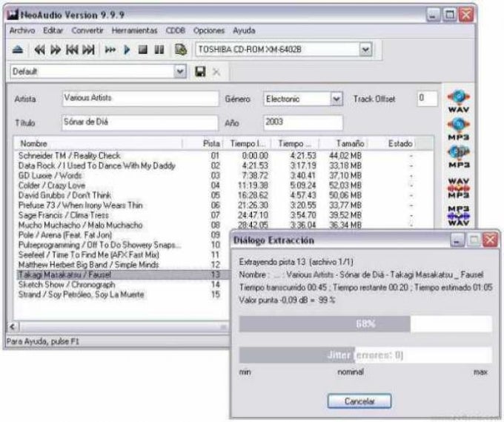Sort by the Estado column header

click(393, 143)
